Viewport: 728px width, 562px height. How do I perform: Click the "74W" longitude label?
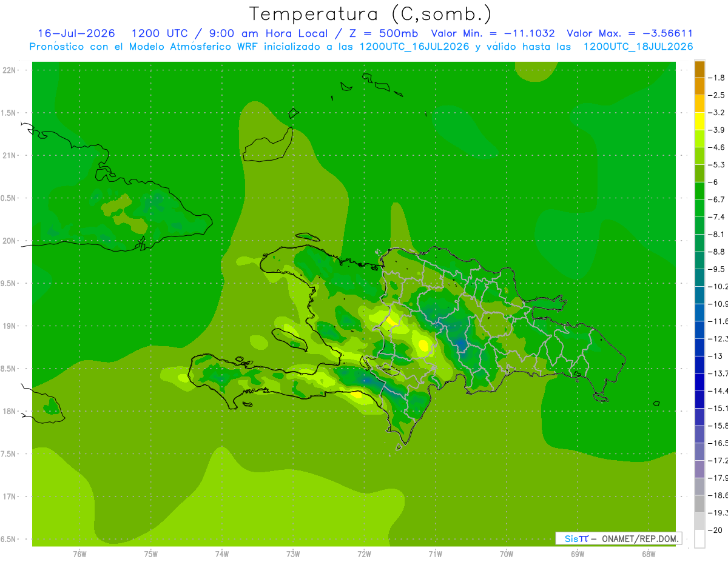coord(221,554)
